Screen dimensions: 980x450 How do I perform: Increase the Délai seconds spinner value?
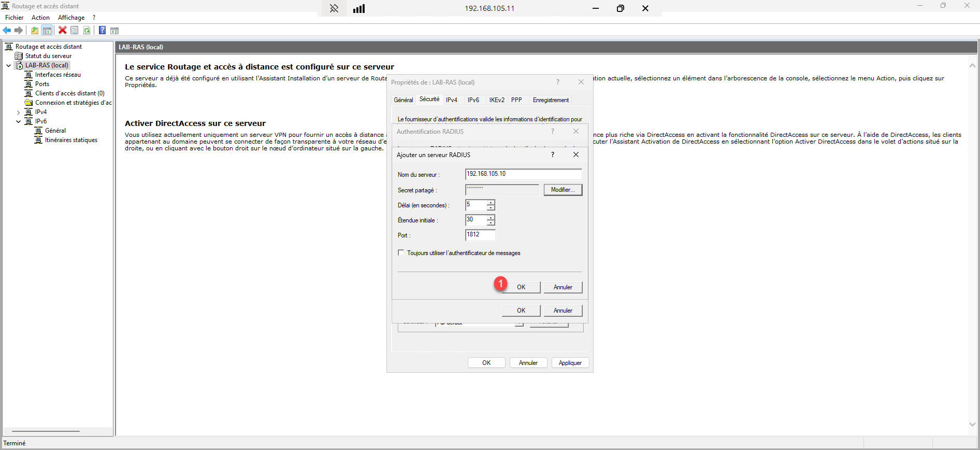491,202
